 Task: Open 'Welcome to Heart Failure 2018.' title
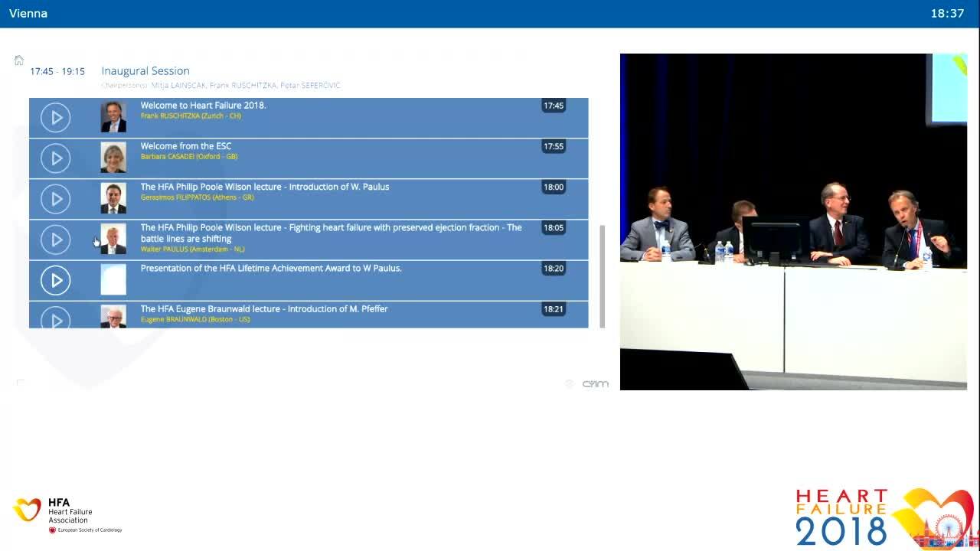click(204, 106)
